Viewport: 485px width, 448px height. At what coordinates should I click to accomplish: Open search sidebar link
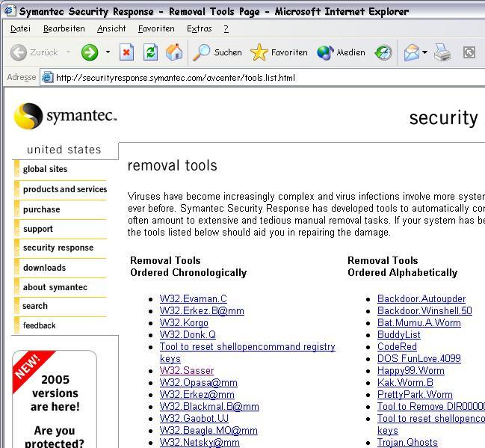pos(35,306)
